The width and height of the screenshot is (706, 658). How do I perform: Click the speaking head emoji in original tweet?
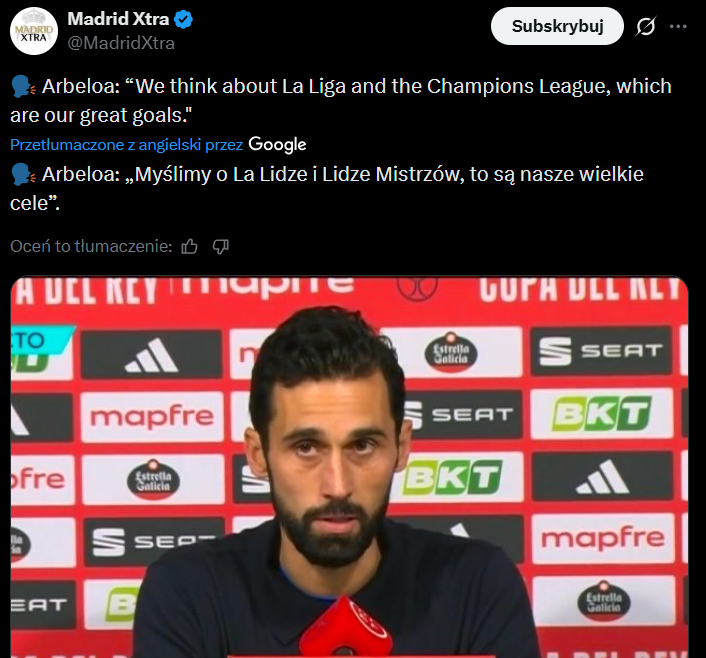pyautogui.click(x=23, y=86)
